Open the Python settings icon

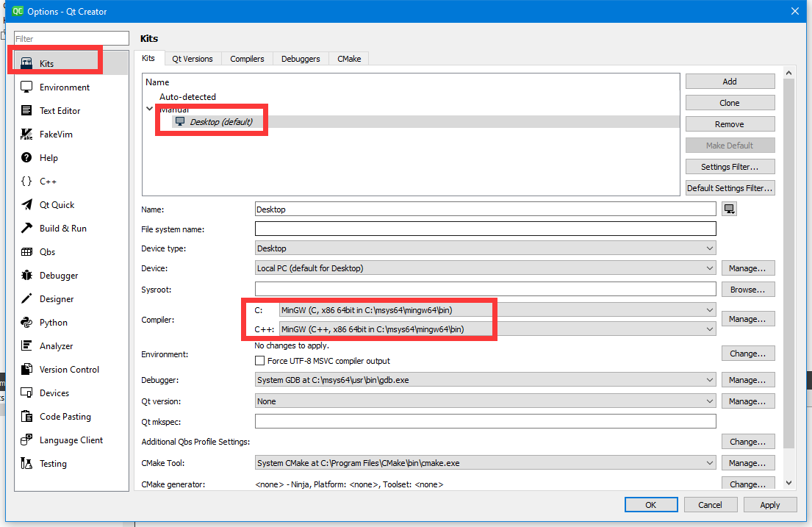pos(26,323)
